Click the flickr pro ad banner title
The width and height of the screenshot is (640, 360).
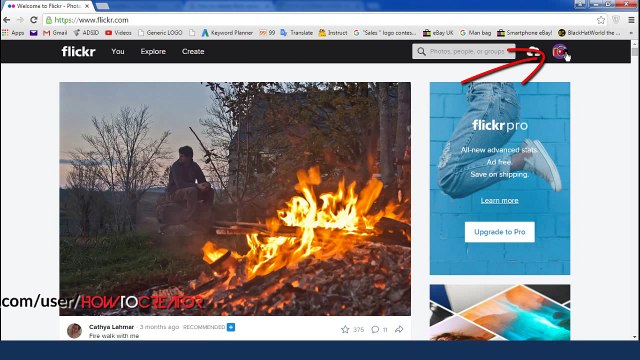(x=500, y=125)
